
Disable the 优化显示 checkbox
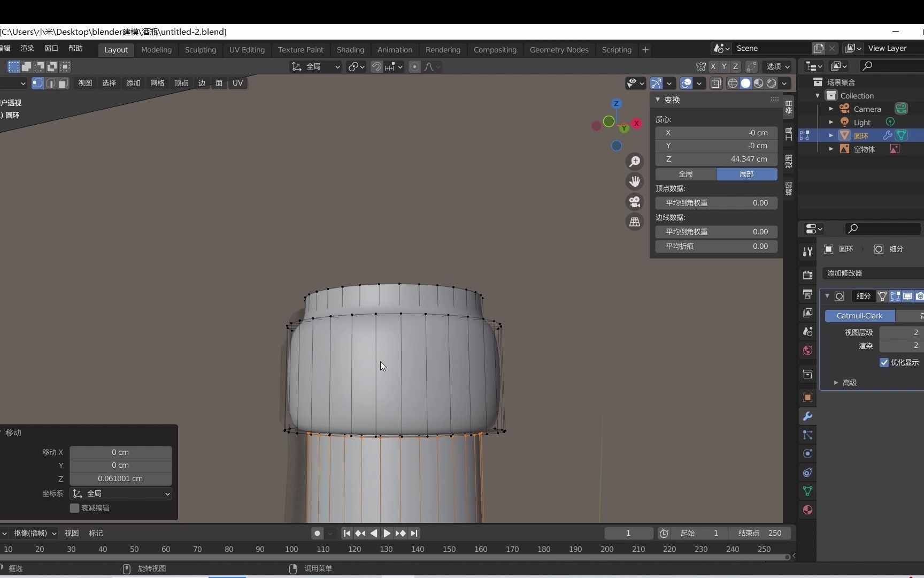coord(883,363)
